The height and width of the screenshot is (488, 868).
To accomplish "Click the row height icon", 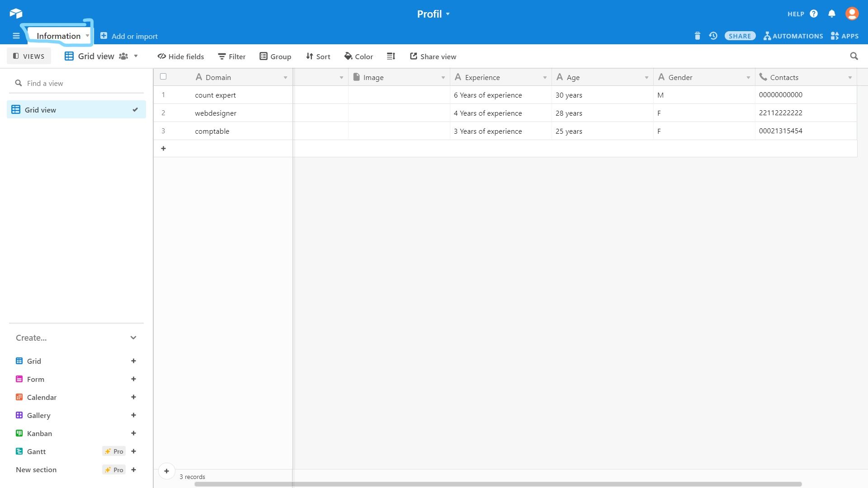I will (391, 56).
